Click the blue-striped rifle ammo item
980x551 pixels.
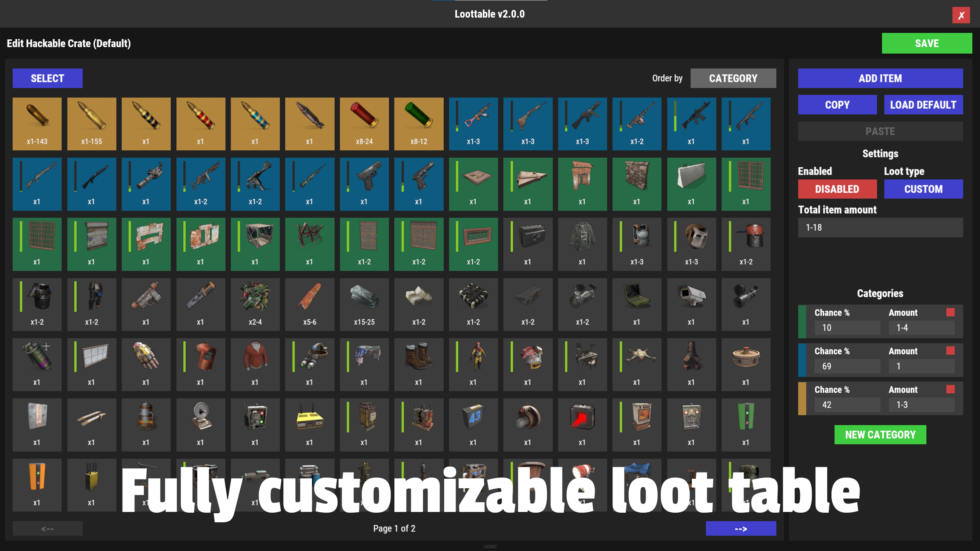(255, 123)
